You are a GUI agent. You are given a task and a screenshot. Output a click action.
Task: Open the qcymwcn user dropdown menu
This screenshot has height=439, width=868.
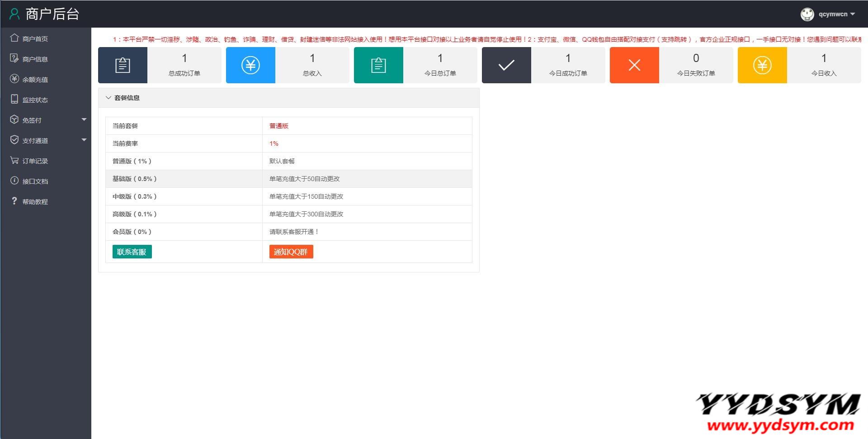836,14
